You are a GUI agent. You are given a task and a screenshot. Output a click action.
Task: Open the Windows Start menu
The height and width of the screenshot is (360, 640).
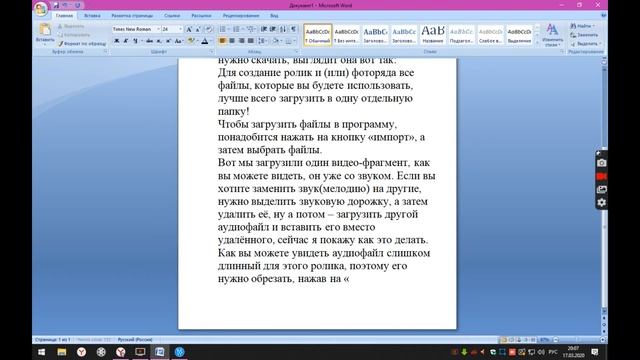coord(42,352)
